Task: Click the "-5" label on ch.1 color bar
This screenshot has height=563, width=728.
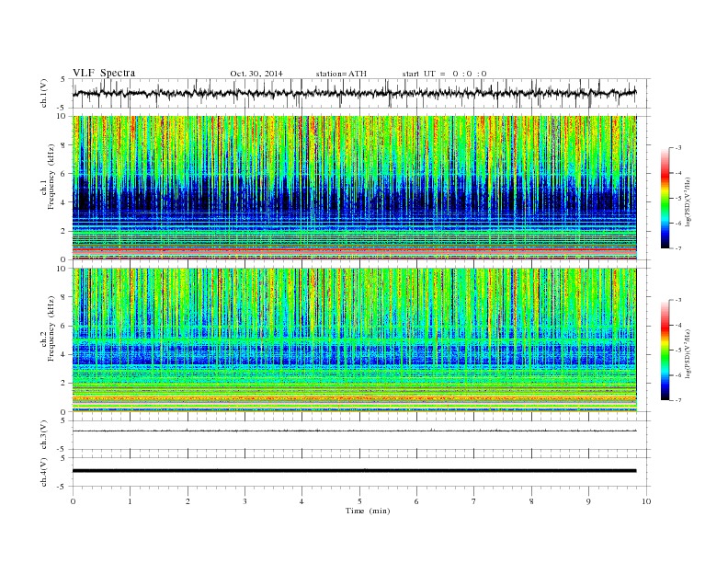Action: pos(677,199)
